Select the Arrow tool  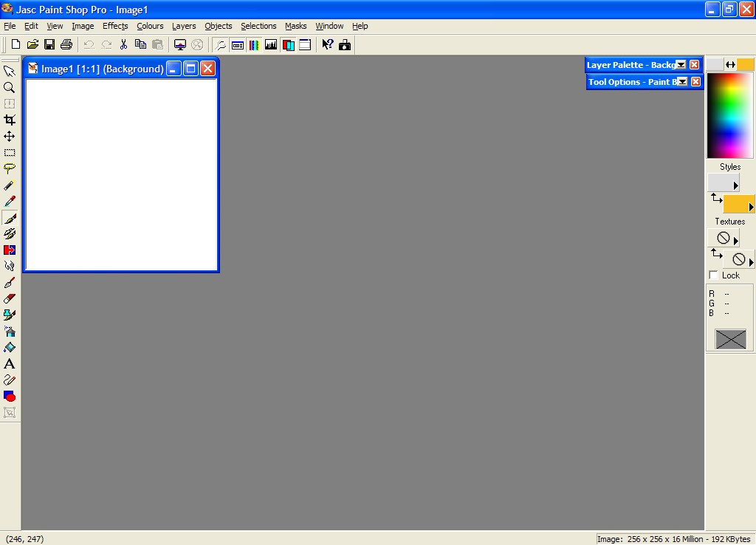(9, 72)
